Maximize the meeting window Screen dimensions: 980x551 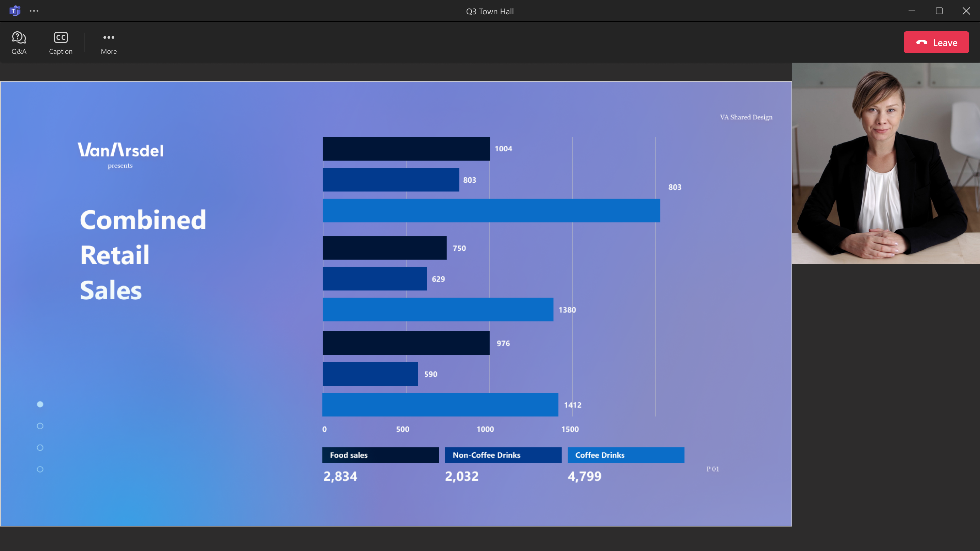coord(939,11)
